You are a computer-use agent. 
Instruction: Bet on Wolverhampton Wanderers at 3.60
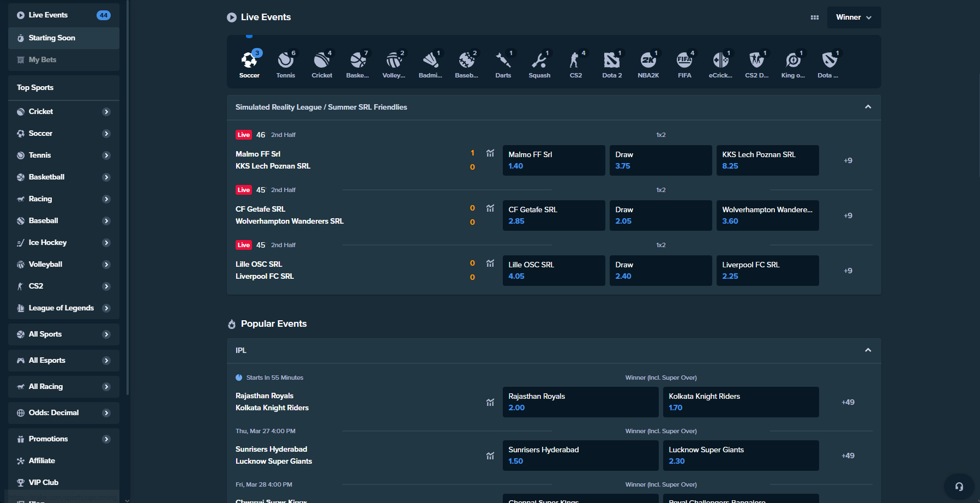[x=767, y=215]
